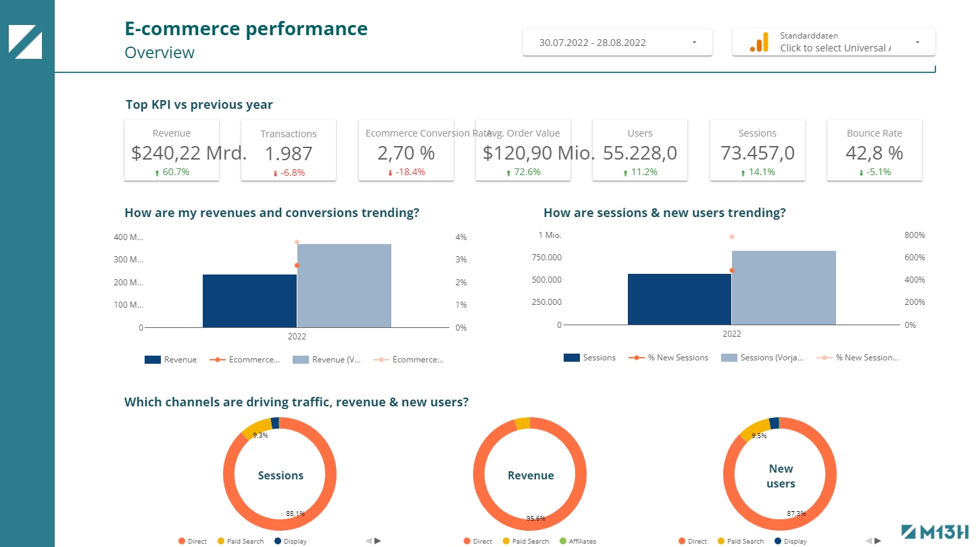Go to next legend page under New users donut
Screen dimensions: 980x547
pyautogui.click(x=878, y=541)
